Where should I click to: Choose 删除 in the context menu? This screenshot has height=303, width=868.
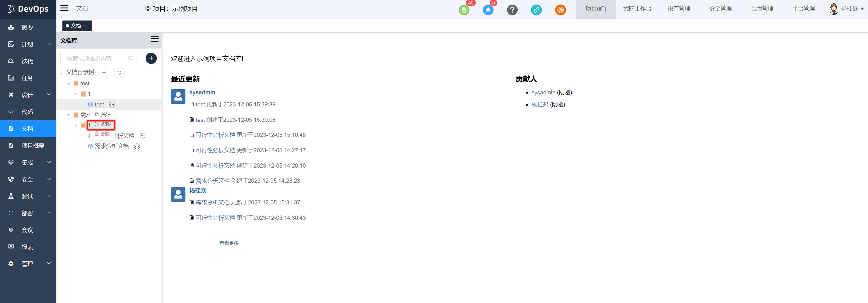click(103, 134)
